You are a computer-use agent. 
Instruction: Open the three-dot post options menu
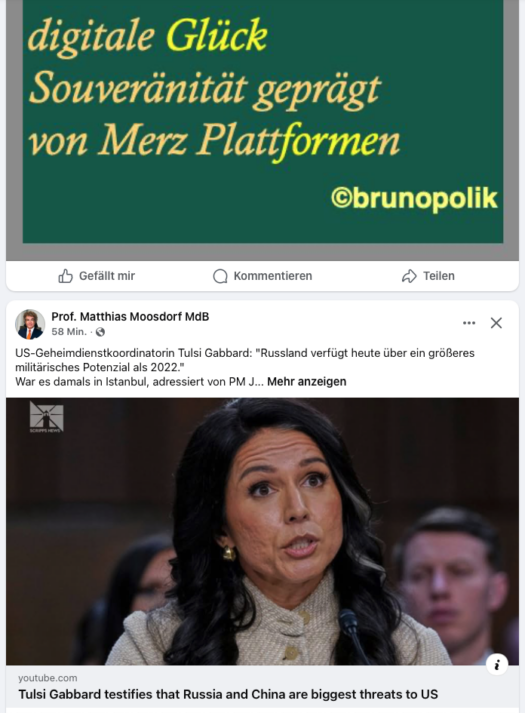[x=469, y=323]
